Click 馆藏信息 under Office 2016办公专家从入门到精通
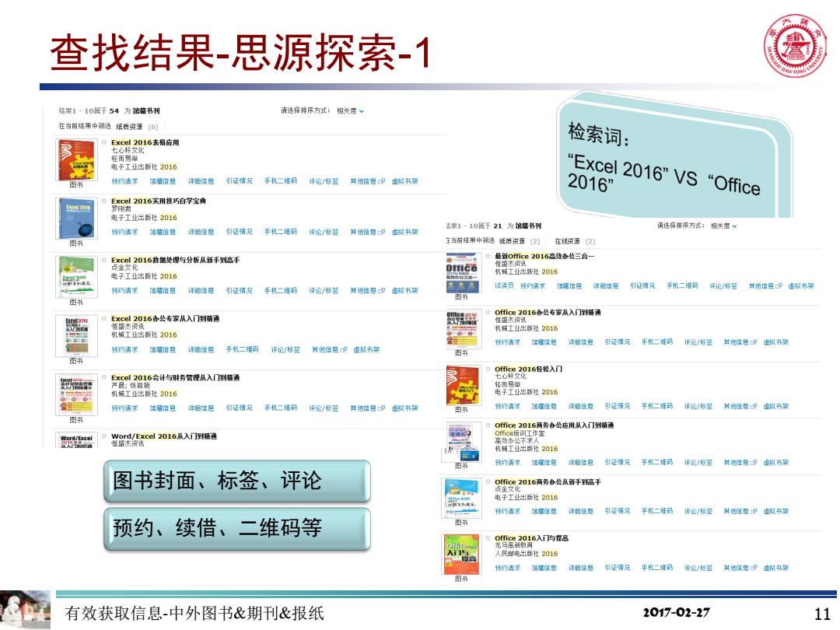840x630 pixels. [x=544, y=341]
